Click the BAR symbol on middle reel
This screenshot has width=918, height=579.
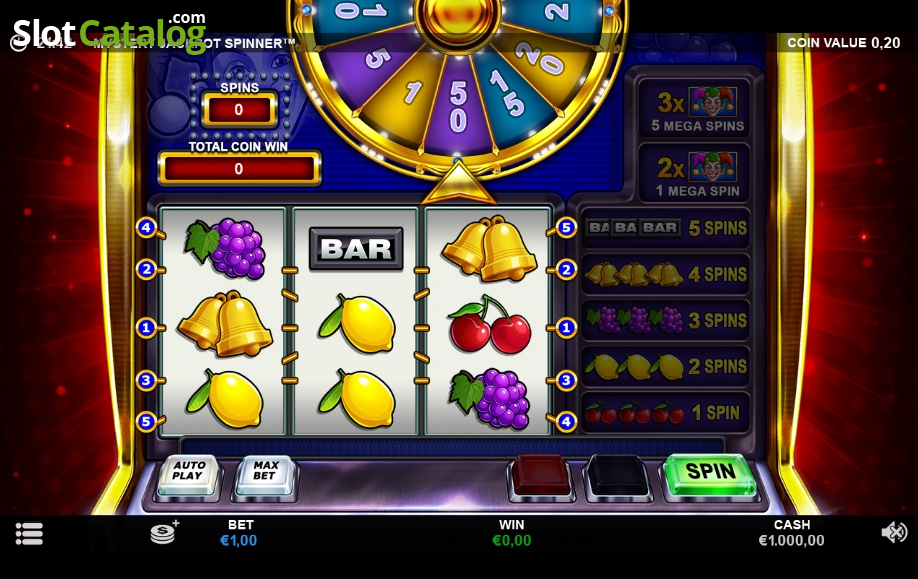356,249
